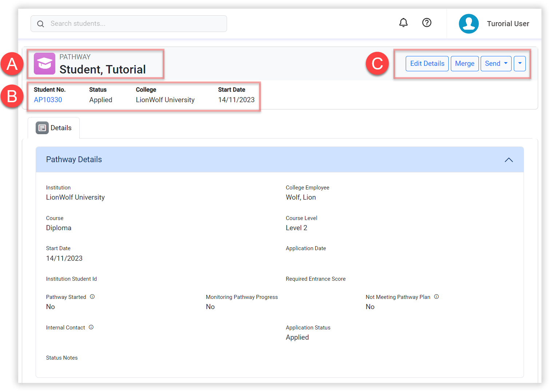Viewport: 556px width, 392px height.
Task: Click the Turorial User account name
Action: click(508, 24)
